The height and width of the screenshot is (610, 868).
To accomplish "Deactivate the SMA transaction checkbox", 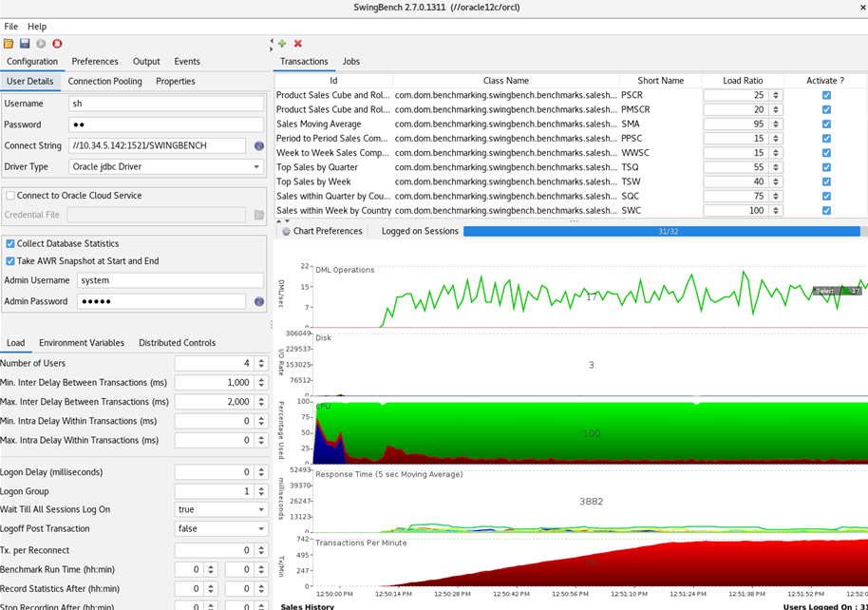I will click(x=826, y=124).
